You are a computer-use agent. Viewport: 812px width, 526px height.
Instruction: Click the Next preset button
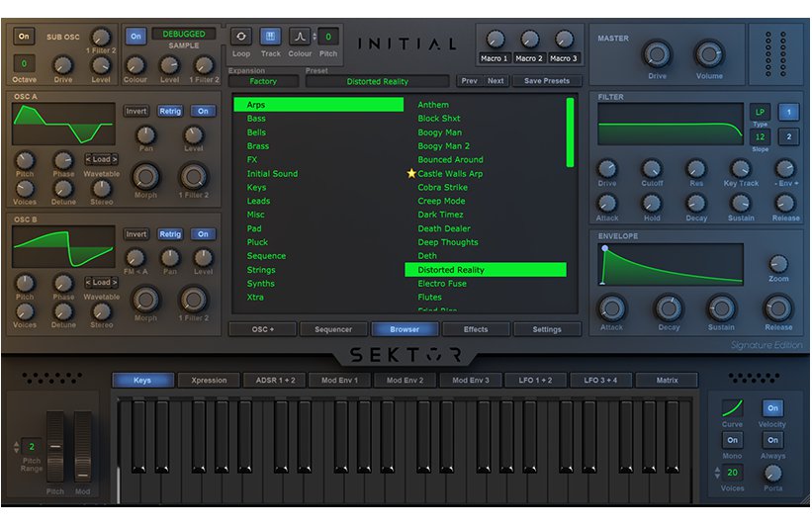496,81
